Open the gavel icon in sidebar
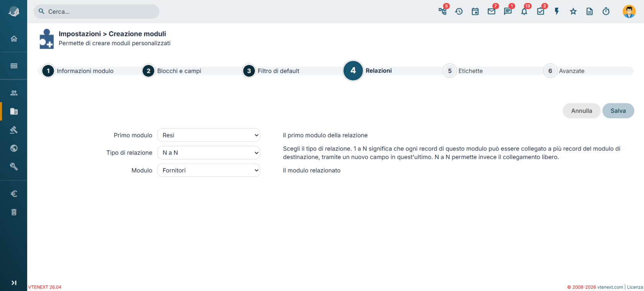Screen dimensions: 644x291 (14, 130)
